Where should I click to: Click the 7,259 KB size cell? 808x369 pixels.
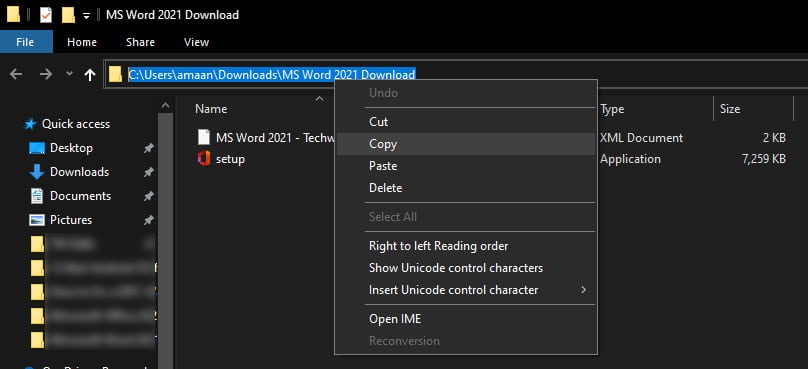tap(764, 159)
